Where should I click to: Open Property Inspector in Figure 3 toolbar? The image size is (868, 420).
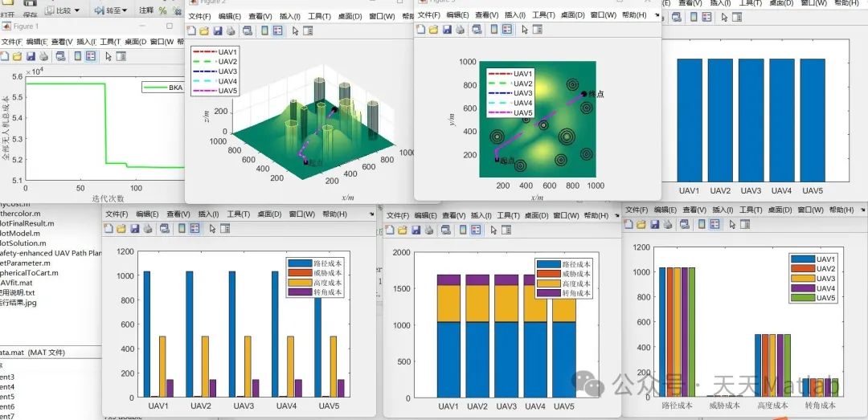click(538, 30)
